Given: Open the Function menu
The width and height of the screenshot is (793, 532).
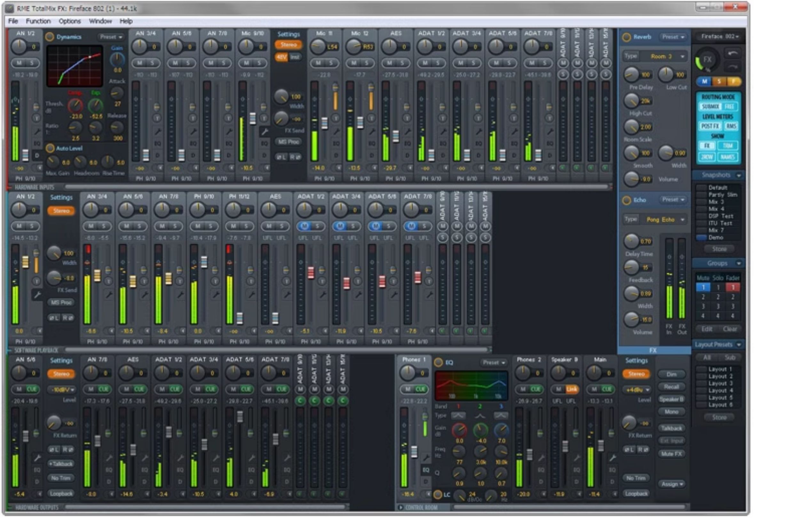Looking at the screenshot, I should (38, 21).
